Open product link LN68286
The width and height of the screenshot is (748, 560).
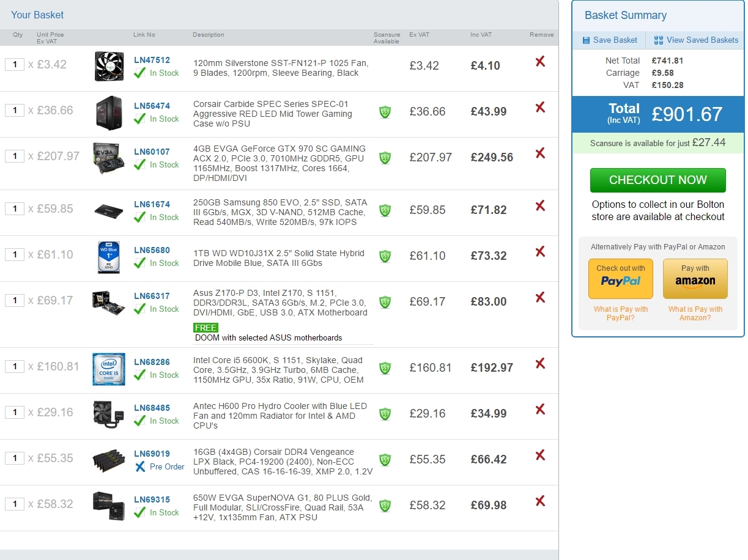coord(152,362)
